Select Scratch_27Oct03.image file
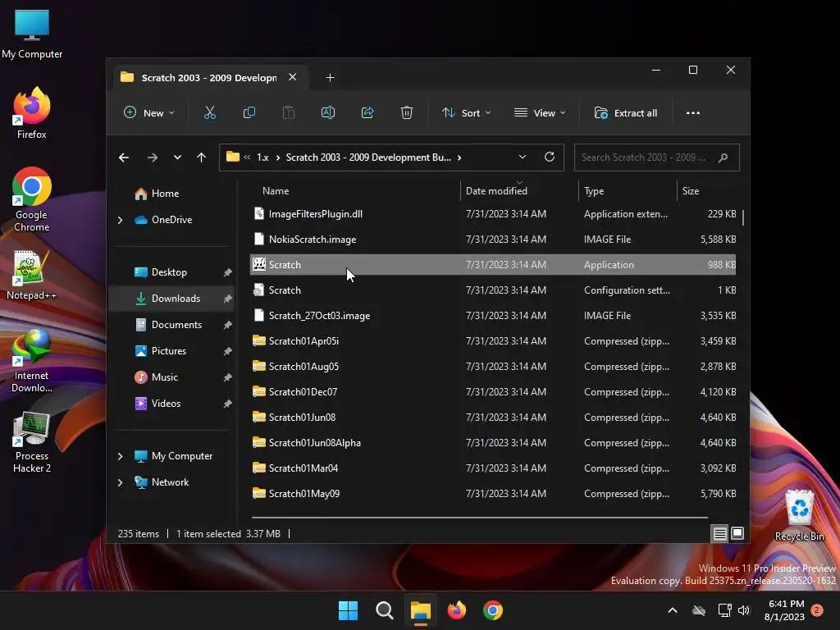This screenshot has height=630, width=840. point(493,316)
